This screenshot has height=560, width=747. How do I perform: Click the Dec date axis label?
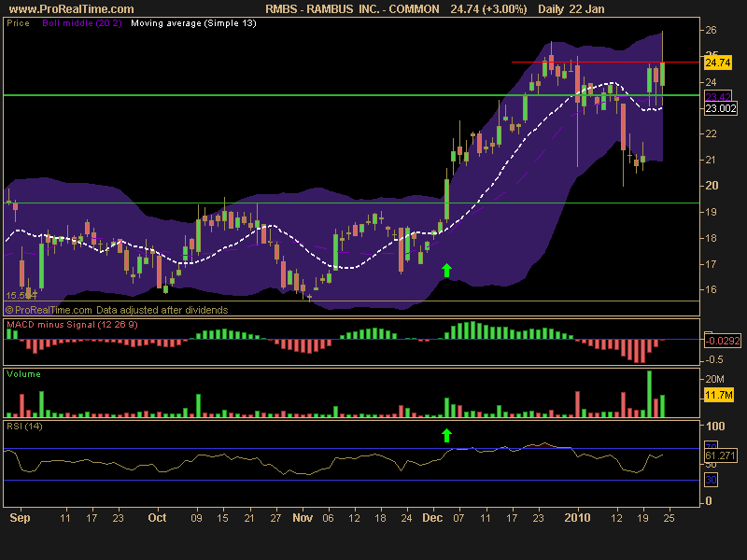coord(432,518)
